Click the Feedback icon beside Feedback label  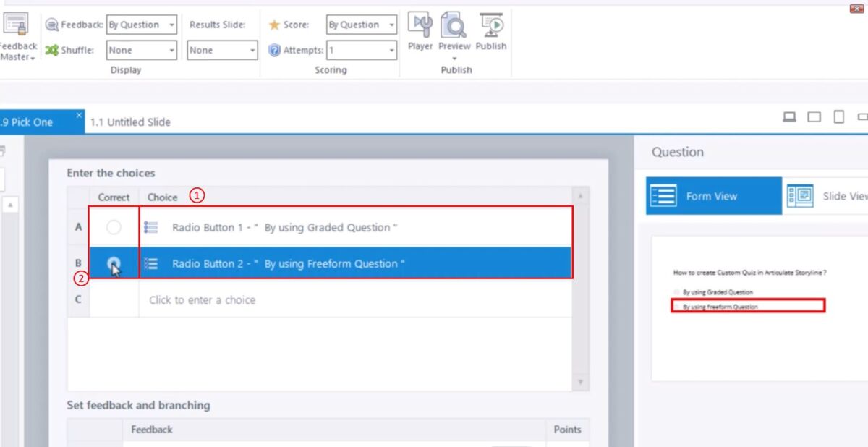click(52, 24)
